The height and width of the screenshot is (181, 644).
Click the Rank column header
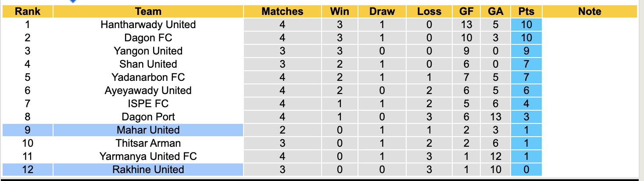28,11
